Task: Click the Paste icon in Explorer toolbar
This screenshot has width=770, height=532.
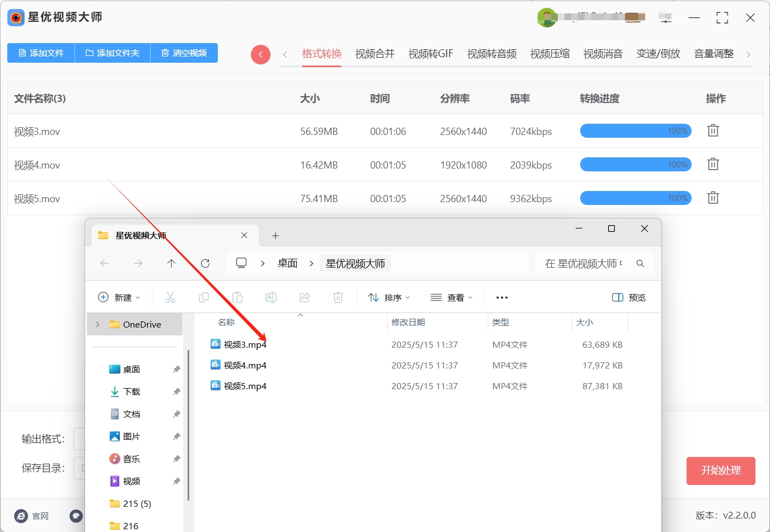Action: tap(237, 297)
